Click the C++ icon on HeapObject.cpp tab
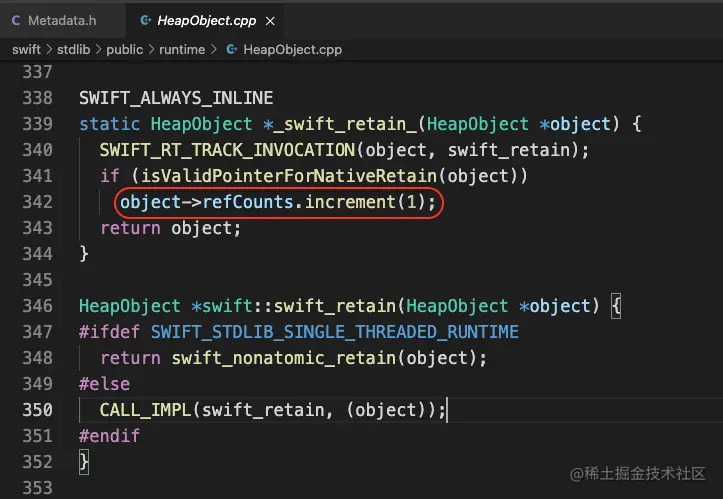Viewport: 723px width, 499px height. [x=146, y=20]
